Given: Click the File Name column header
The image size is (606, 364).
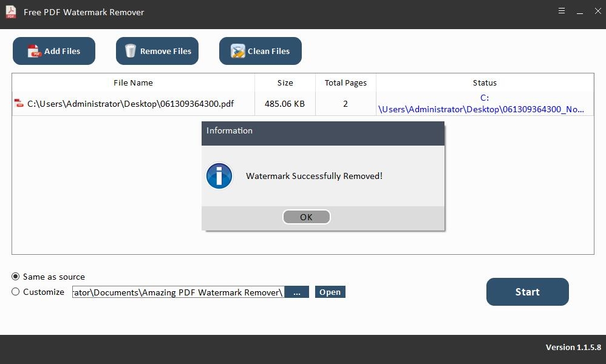Looking at the screenshot, I should click(x=133, y=83).
